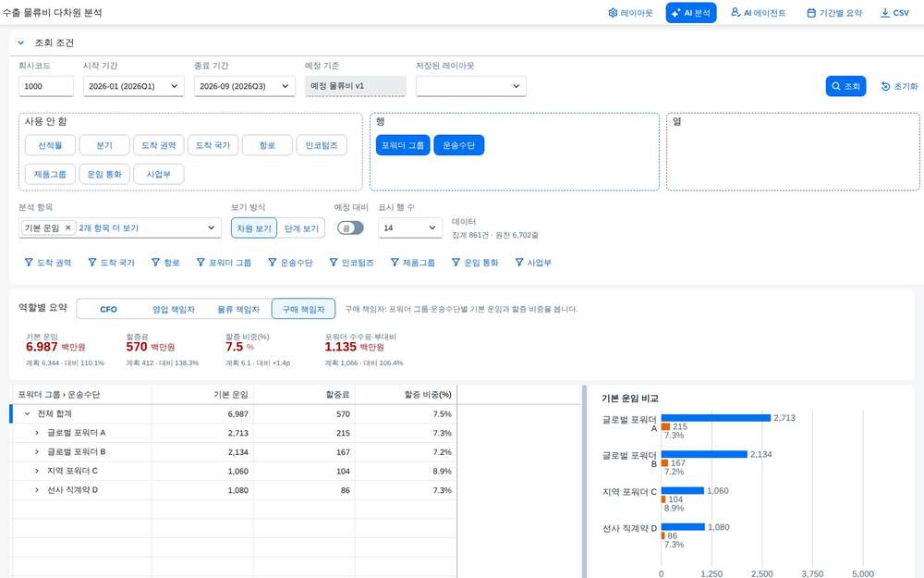Click the 초기화 reset arrow icon
The image size is (924, 578).
point(885,86)
